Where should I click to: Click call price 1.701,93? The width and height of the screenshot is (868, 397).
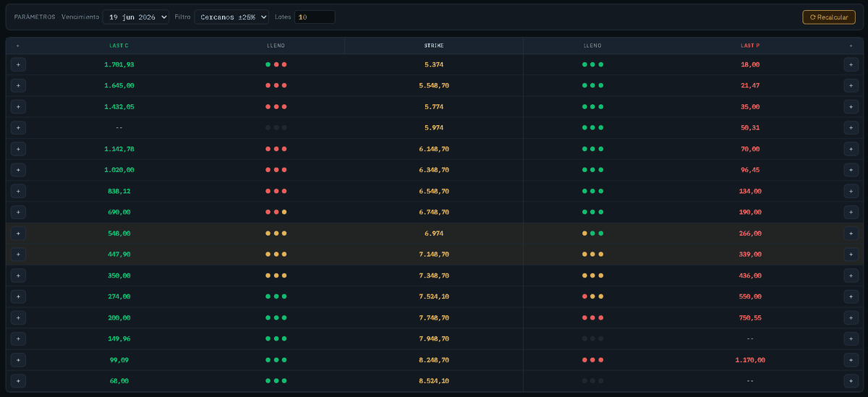[x=119, y=64]
